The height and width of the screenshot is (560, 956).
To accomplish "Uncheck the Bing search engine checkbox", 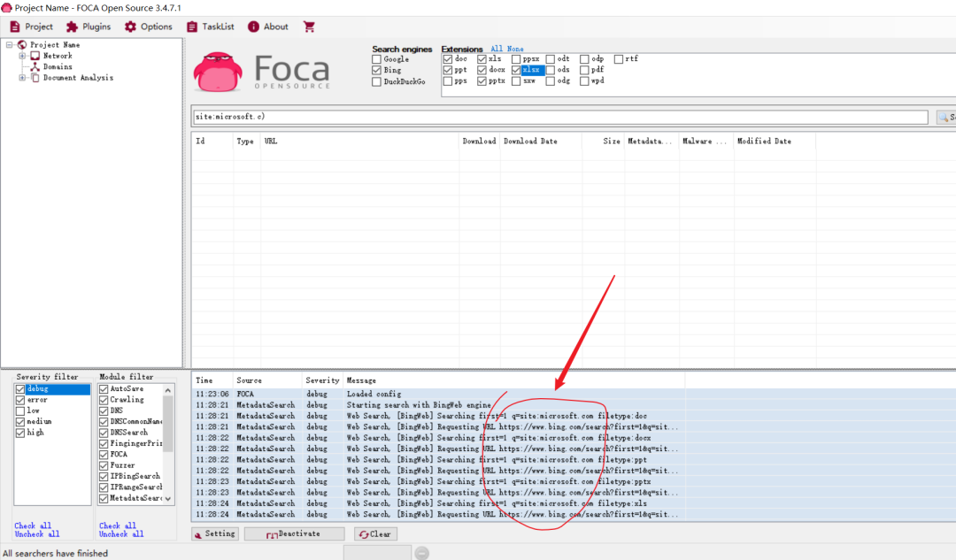I will 376,70.
